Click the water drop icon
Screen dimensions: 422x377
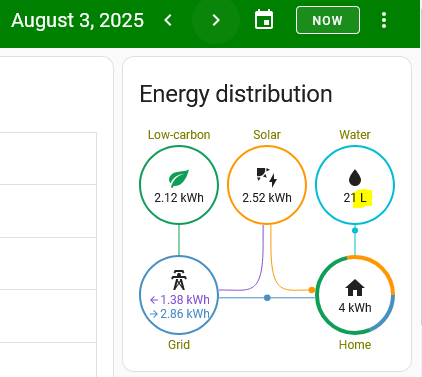click(x=355, y=178)
